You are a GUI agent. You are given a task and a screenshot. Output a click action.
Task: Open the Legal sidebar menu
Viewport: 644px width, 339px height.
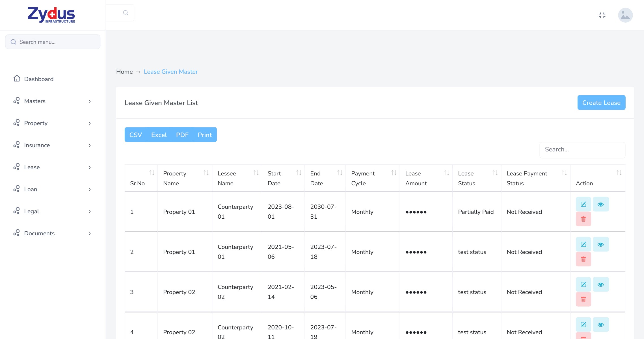click(x=53, y=211)
